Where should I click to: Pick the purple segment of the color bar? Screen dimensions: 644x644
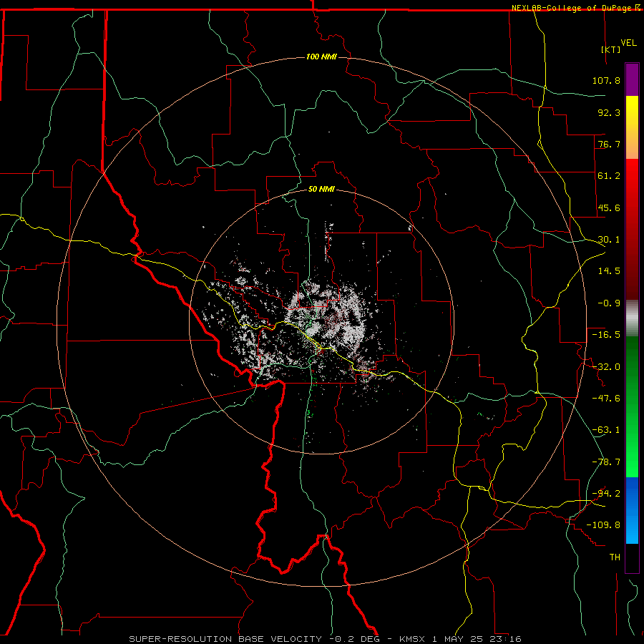[x=632, y=79]
